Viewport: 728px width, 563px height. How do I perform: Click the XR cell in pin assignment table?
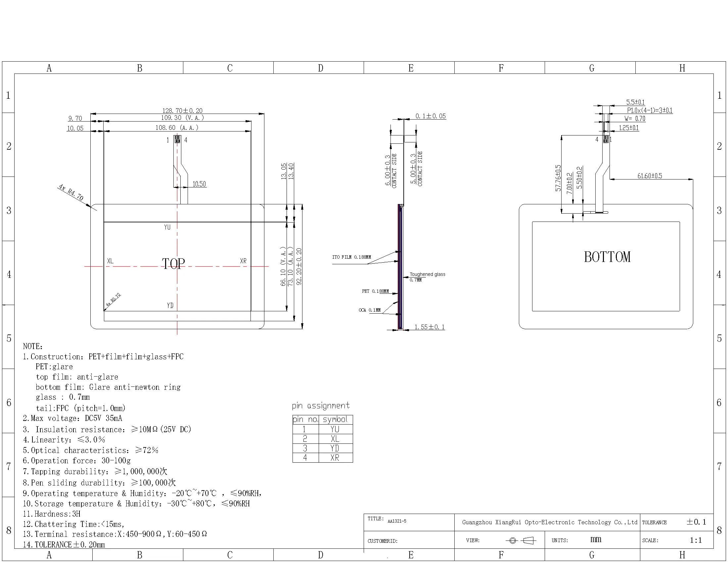pos(335,458)
